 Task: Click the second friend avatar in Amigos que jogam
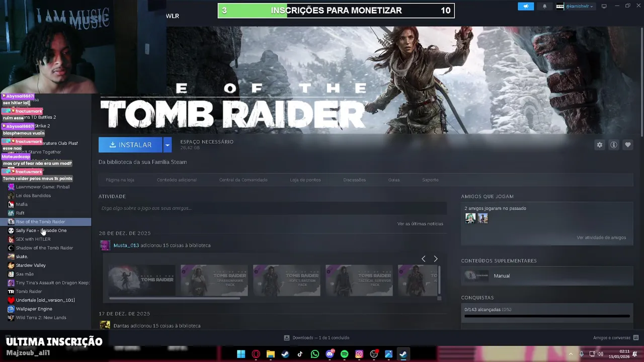(x=482, y=218)
